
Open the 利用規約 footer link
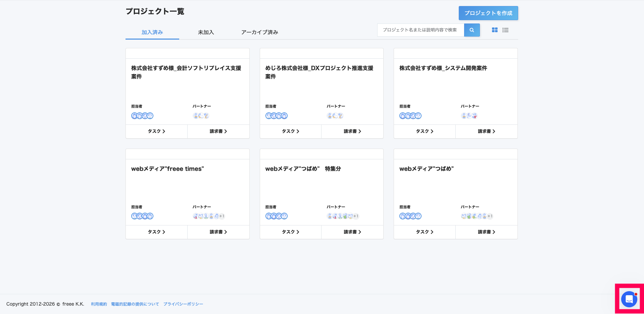tap(99, 304)
